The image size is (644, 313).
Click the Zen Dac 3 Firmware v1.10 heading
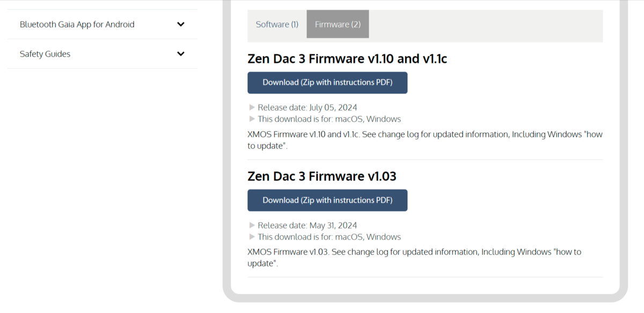click(x=347, y=59)
